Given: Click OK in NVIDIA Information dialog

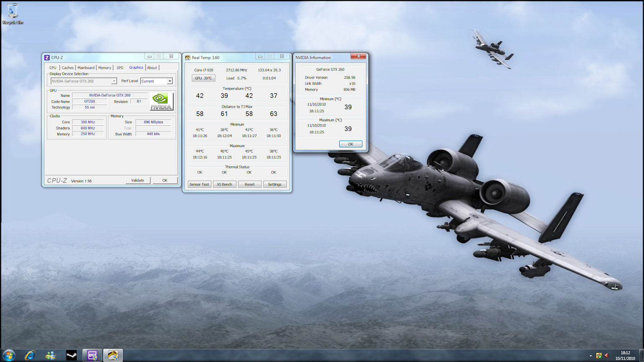Looking at the screenshot, I should click(x=351, y=144).
